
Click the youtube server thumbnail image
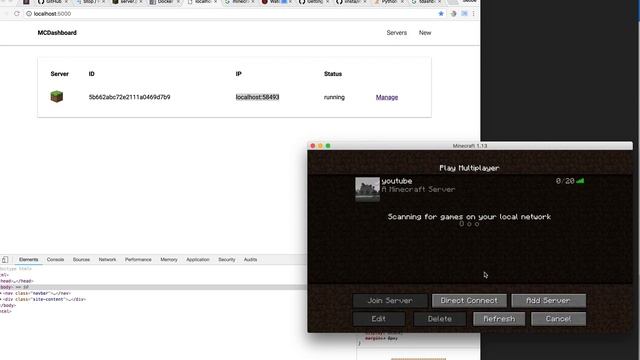click(367, 189)
